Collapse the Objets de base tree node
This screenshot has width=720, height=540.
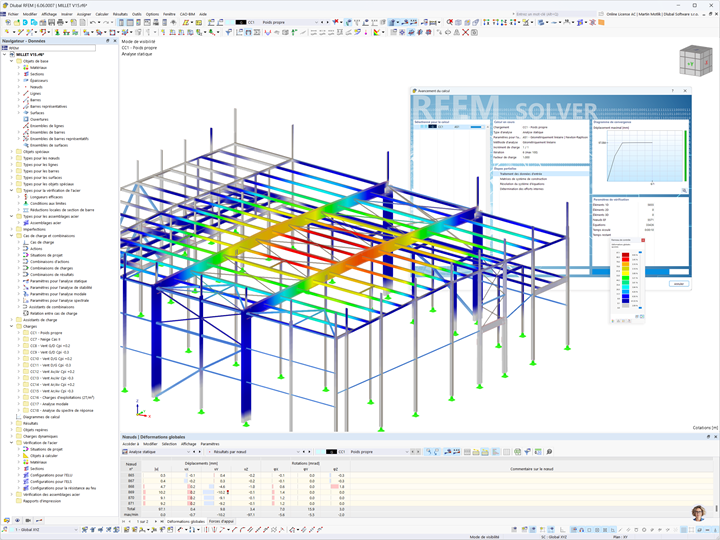(x=11, y=61)
